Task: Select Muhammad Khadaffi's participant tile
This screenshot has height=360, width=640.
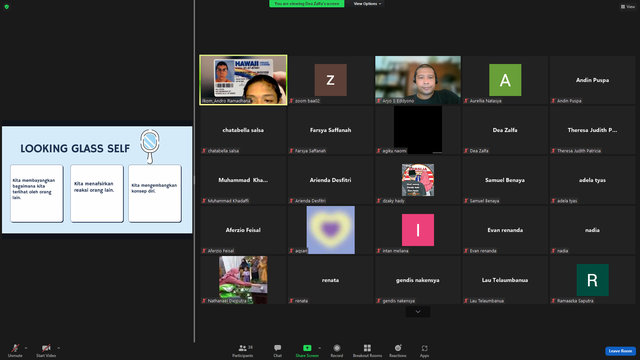Action: (x=243, y=180)
